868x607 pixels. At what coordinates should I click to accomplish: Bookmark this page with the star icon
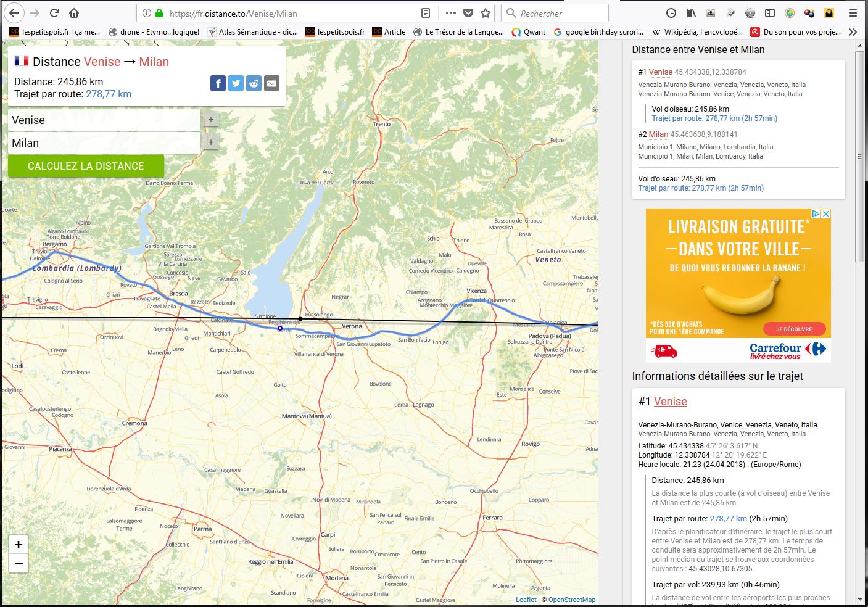[x=486, y=13]
